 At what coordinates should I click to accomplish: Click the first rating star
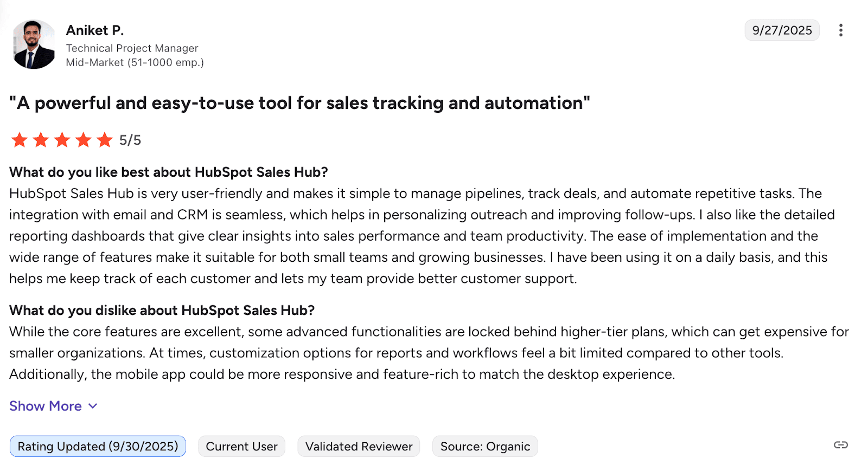(20, 140)
